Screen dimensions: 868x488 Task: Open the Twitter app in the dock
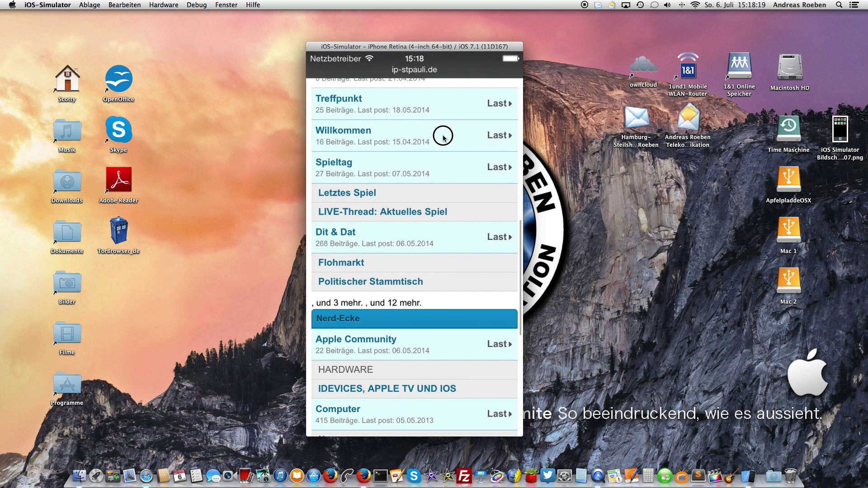click(547, 475)
